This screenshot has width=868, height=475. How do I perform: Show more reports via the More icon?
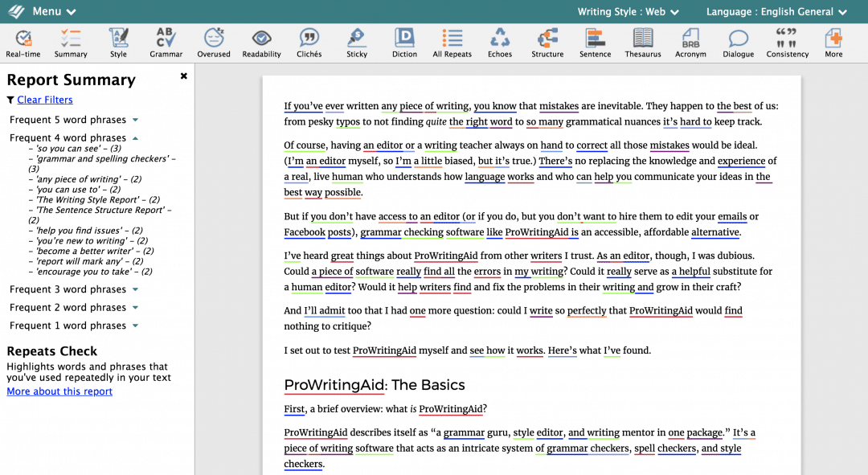click(833, 42)
